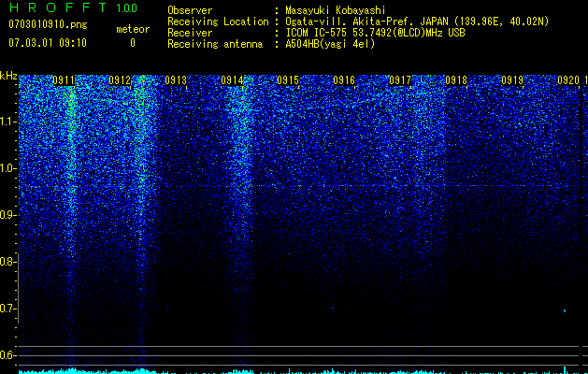Click the 0.9 frequency axis label
588x374 pixels.
(x=7, y=215)
